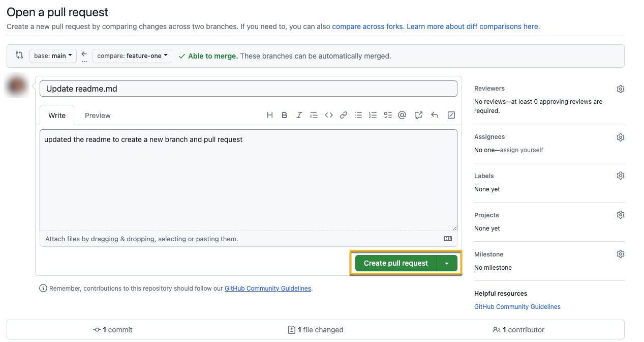Select the Write tab
This screenshot has width=644, height=342.
[x=57, y=116]
